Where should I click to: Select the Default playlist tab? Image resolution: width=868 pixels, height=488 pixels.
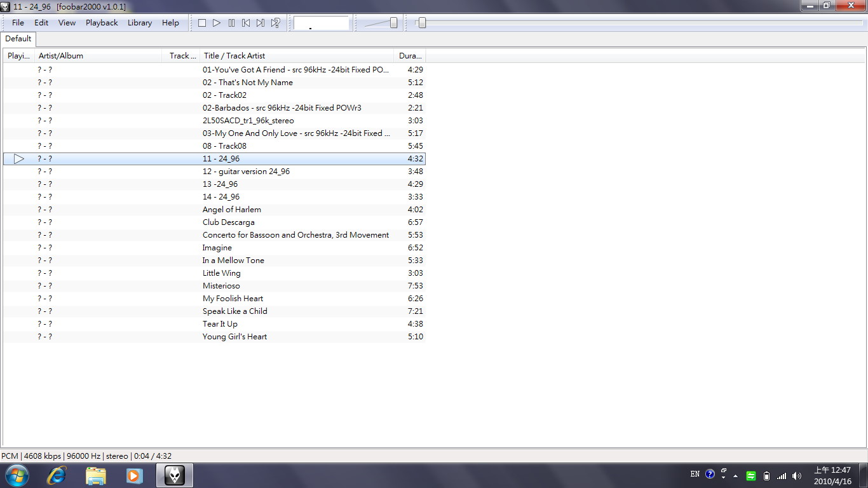coord(18,39)
